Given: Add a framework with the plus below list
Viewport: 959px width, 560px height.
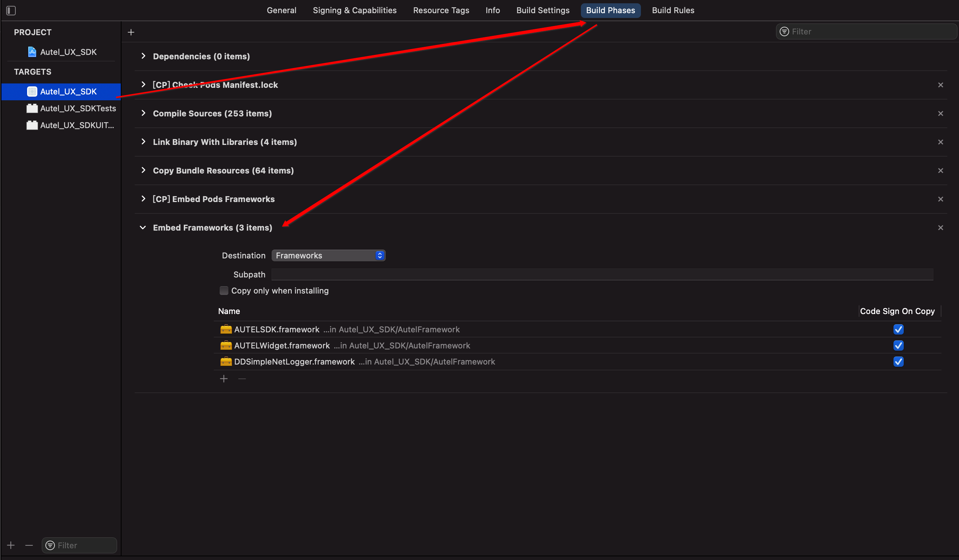Looking at the screenshot, I should pos(224,378).
